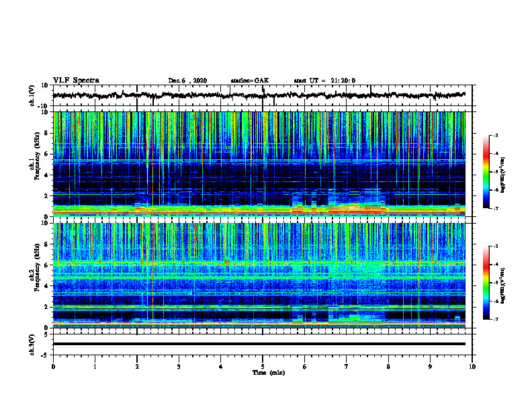Click the ch.2 spectrogram color bar
The height and width of the screenshot is (411, 532).
point(486,283)
